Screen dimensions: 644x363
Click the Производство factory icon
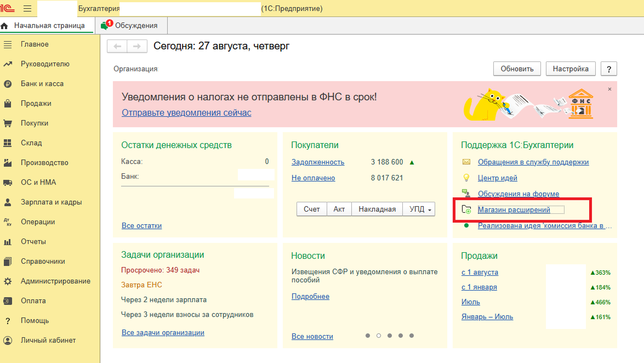(8, 163)
